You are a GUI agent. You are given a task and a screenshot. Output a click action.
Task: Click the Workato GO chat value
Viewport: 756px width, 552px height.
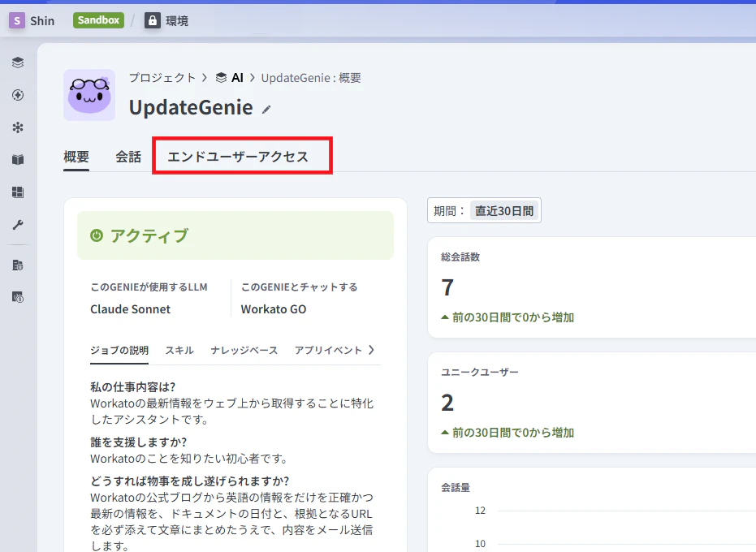click(x=274, y=309)
